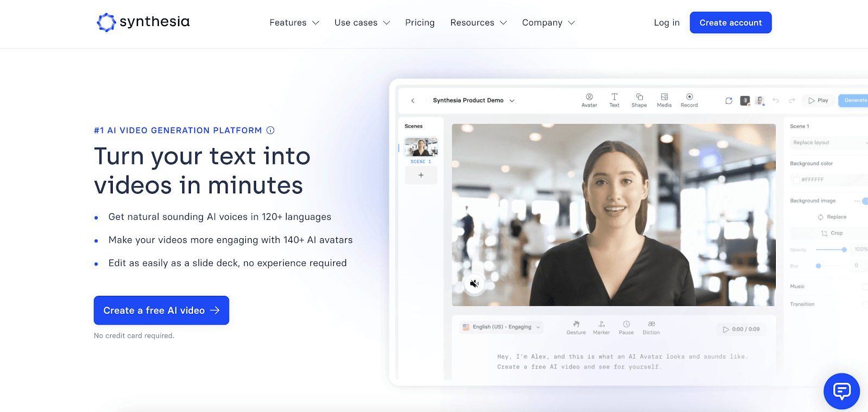Toggle the Background image switch

click(x=865, y=201)
